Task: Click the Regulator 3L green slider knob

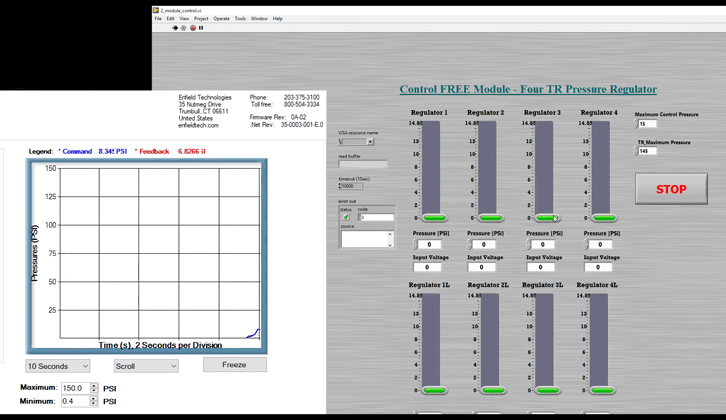Action: [x=548, y=390]
